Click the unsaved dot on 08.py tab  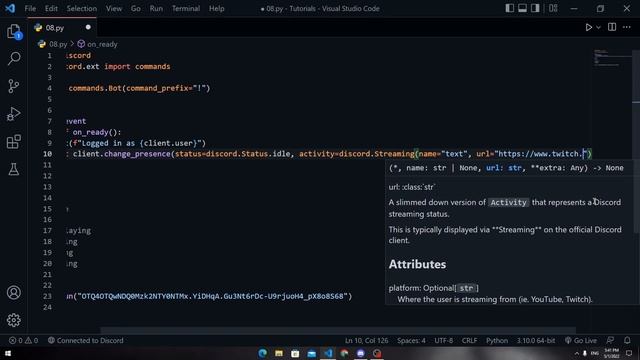coord(88,27)
